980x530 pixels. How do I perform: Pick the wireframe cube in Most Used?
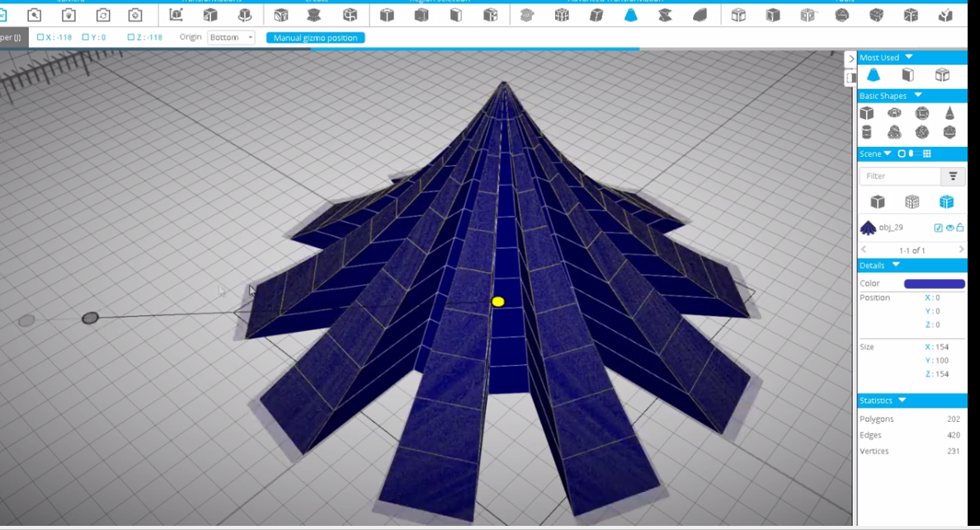point(942,76)
